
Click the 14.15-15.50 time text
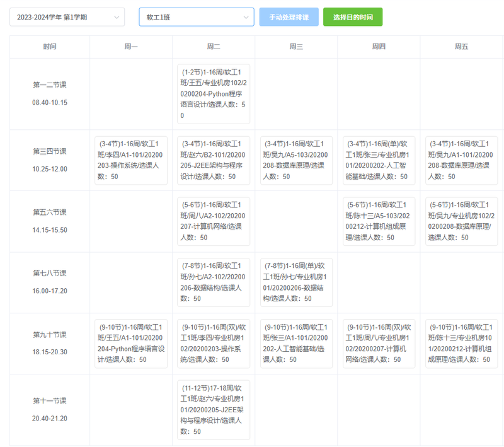pos(50,230)
